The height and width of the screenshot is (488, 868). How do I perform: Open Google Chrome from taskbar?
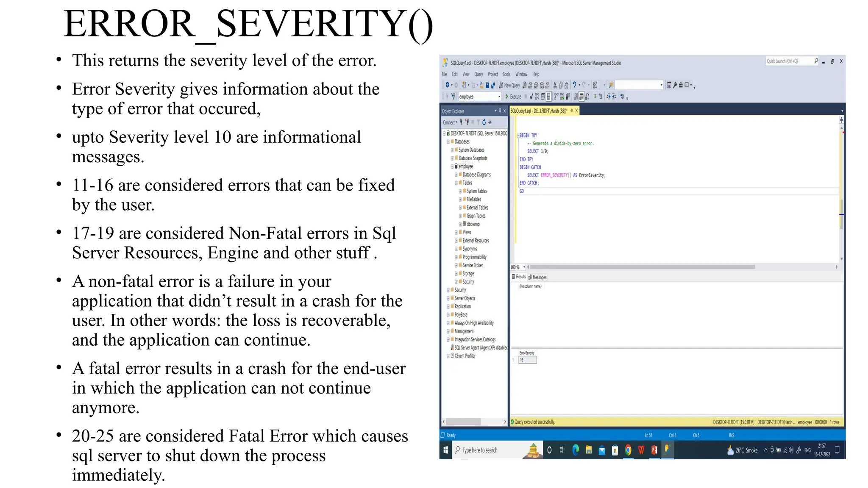pos(628,450)
